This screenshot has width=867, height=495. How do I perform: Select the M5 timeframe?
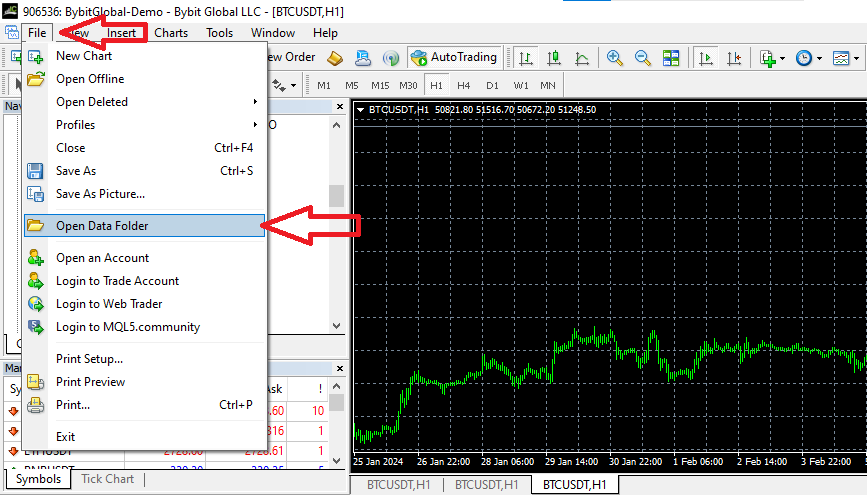(352, 86)
